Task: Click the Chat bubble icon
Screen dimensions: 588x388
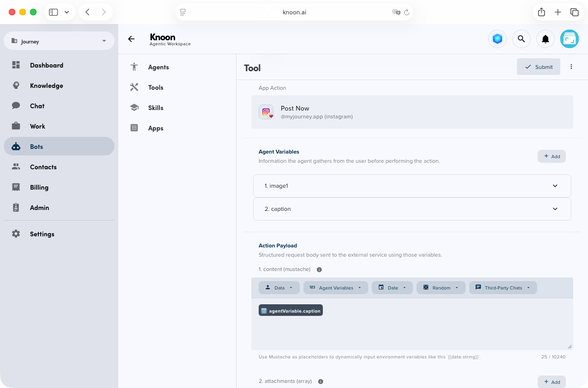Action: coord(16,106)
